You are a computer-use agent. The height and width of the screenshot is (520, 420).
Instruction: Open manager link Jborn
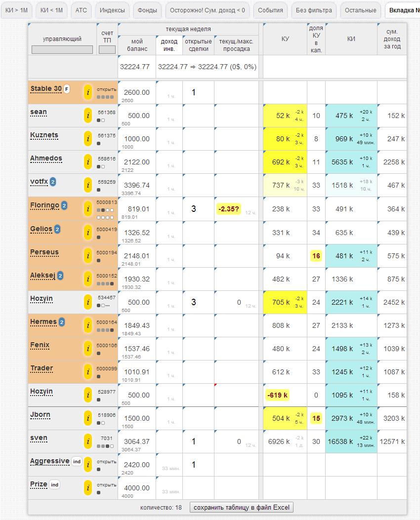pos(40,415)
